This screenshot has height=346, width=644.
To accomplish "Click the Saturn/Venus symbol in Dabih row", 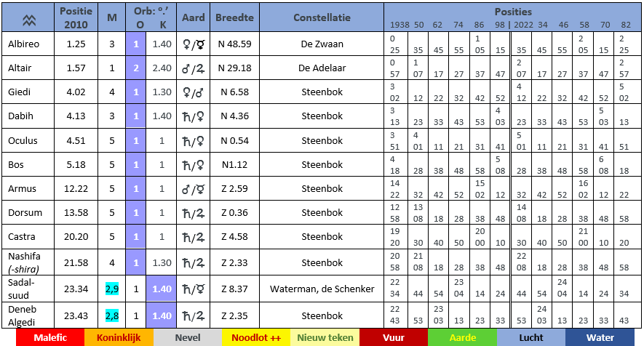I will click(x=193, y=116).
